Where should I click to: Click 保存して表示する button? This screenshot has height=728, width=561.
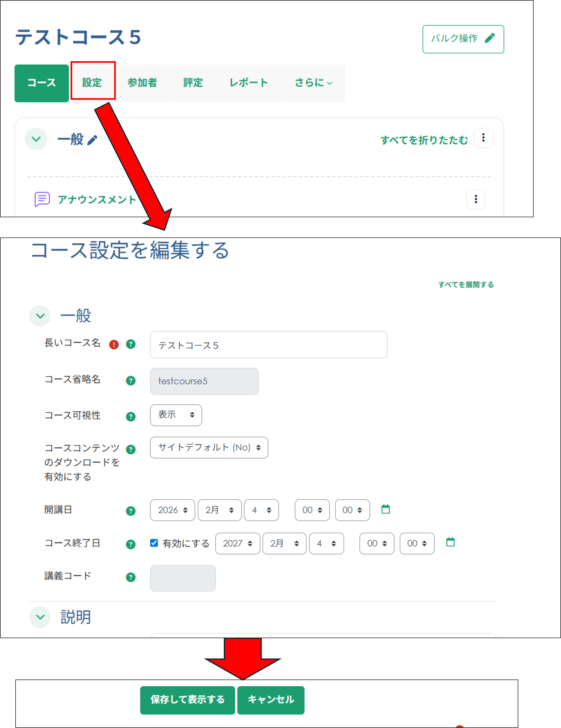click(x=187, y=700)
